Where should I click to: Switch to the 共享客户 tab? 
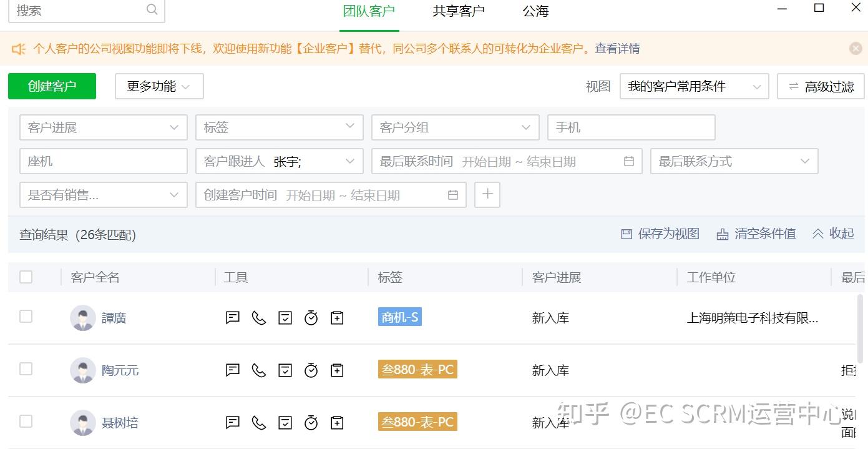pyautogui.click(x=457, y=11)
